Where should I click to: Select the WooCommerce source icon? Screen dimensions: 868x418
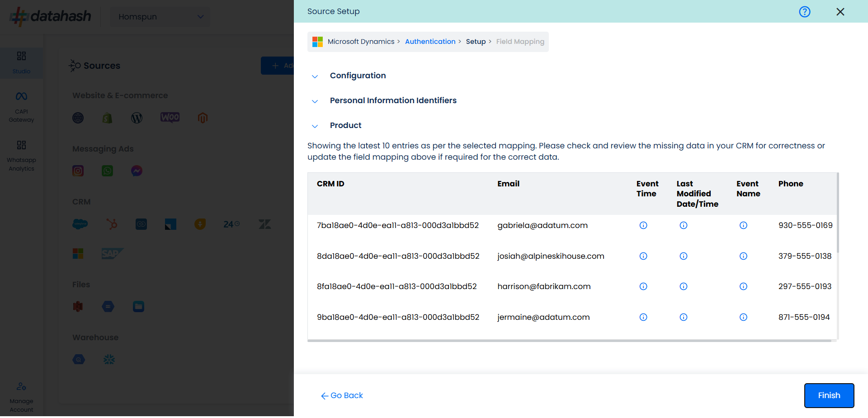click(x=170, y=118)
